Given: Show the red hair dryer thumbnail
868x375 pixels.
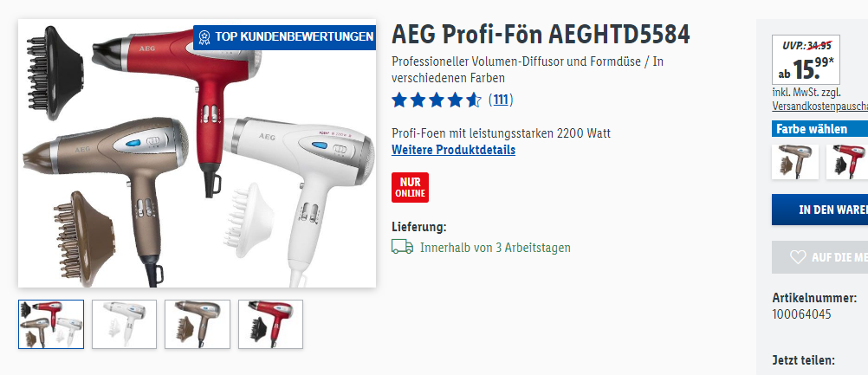Looking at the screenshot, I should pos(270,324).
